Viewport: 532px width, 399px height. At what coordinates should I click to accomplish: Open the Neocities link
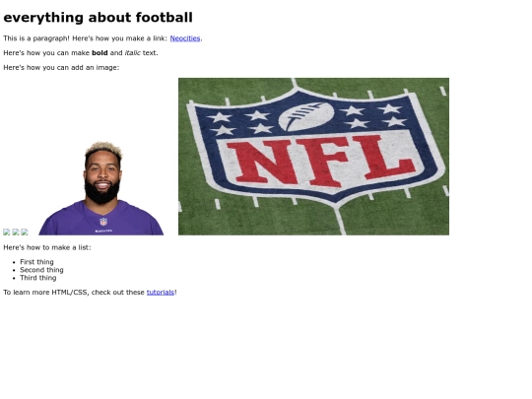[185, 38]
